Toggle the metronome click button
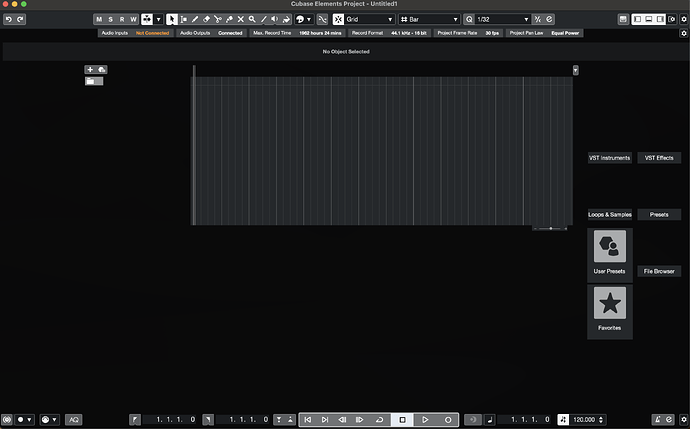This screenshot has height=429, width=690. point(657,420)
